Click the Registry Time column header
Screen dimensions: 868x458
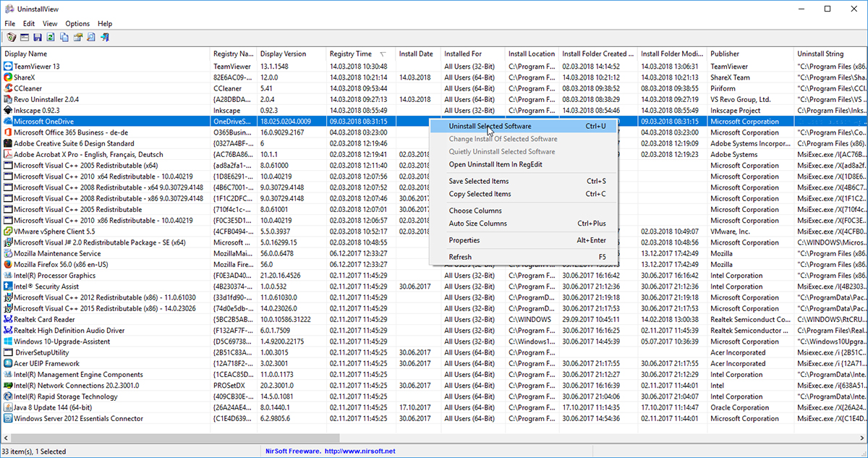[x=360, y=54]
